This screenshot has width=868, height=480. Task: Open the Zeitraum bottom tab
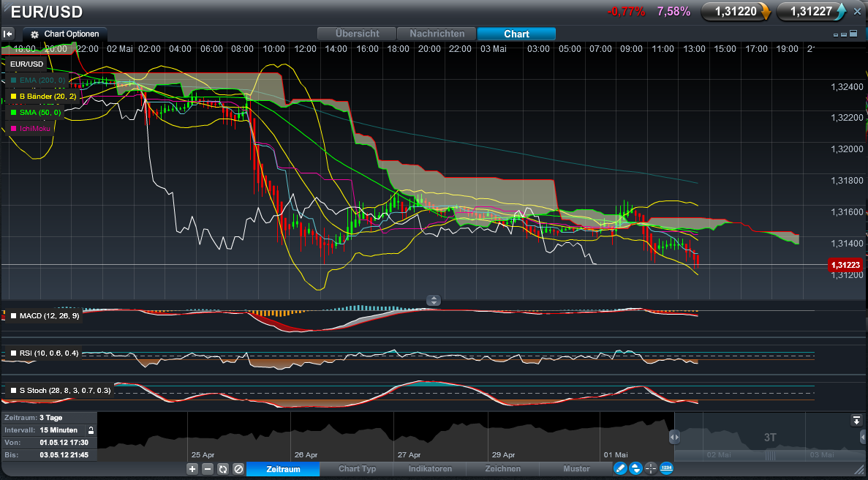(x=283, y=469)
